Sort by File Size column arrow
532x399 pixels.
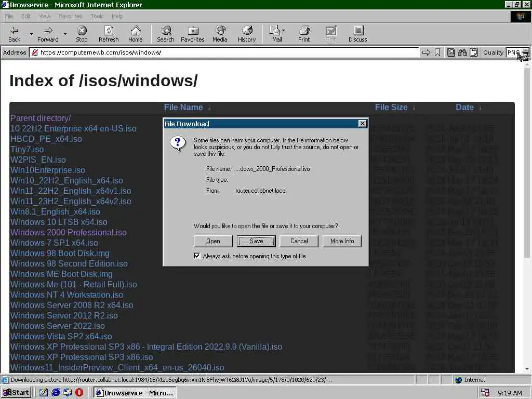coord(414,108)
